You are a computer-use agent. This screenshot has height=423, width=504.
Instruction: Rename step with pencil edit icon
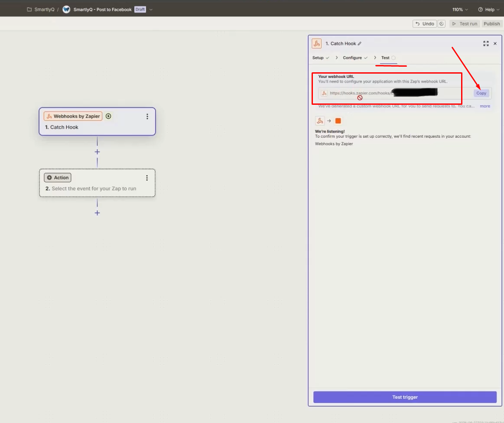[360, 44]
